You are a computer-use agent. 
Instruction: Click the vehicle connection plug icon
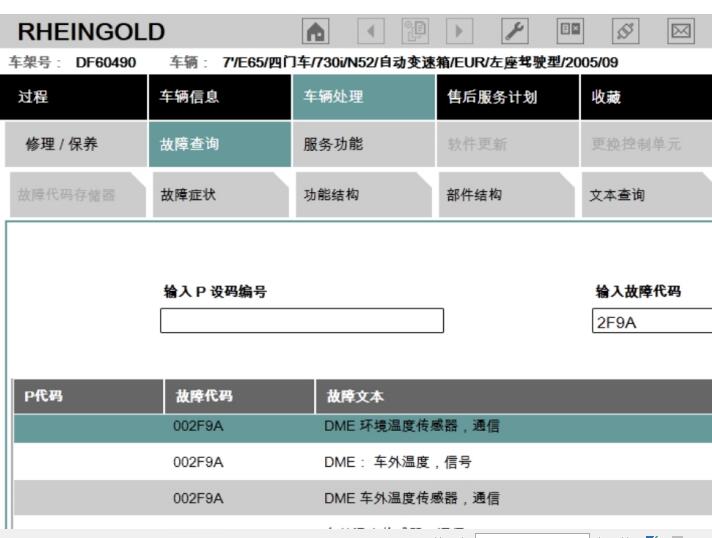click(625, 31)
